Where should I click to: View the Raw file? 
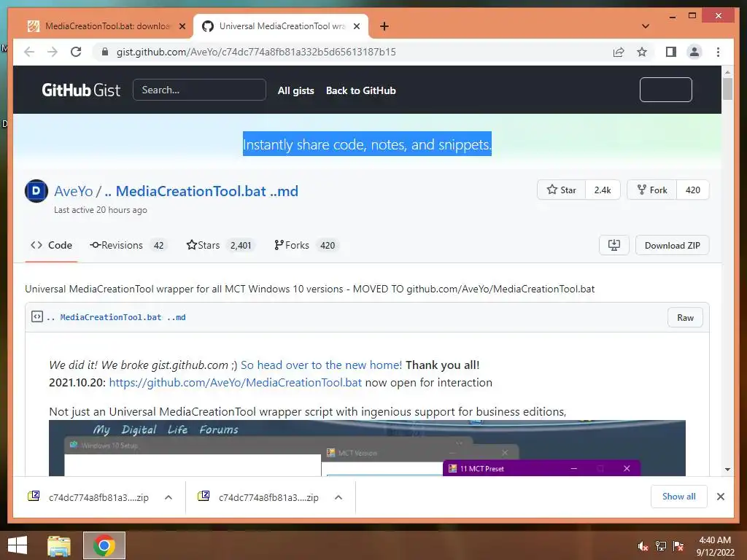point(685,318)
